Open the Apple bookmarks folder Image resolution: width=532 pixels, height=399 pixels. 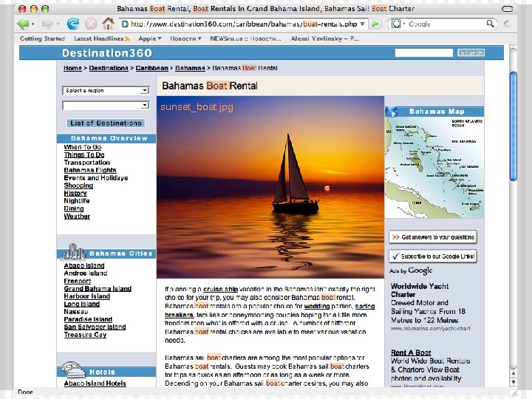[149, 38]
